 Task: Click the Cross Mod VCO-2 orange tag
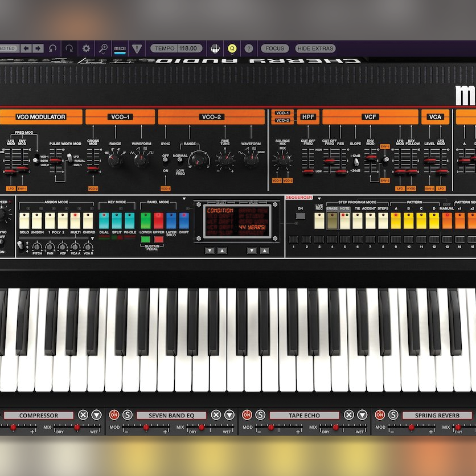click(x=93, y=188)
